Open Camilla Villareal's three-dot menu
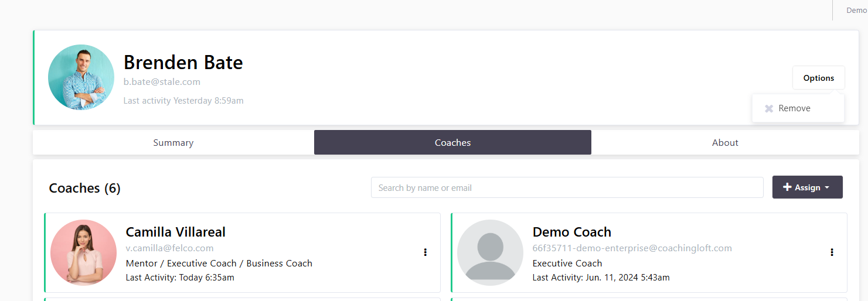868x301 pixels. click(x=425, y=252)
